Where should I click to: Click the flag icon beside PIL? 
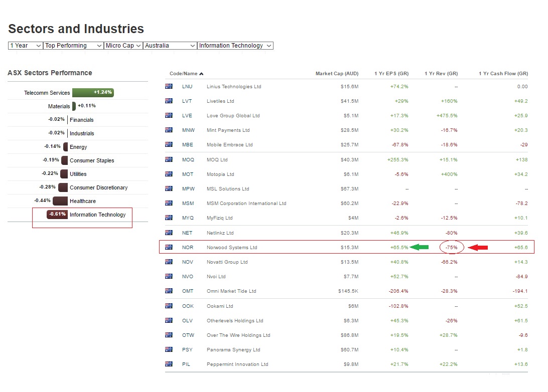point(169,364)
